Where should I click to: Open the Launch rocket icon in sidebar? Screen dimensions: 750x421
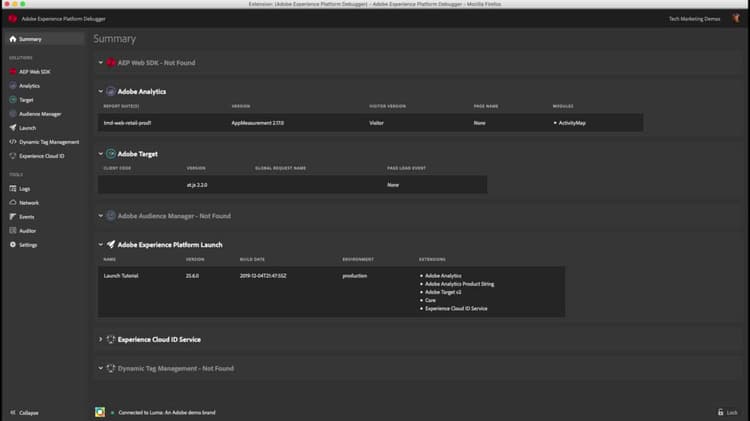tap(13, 128)
